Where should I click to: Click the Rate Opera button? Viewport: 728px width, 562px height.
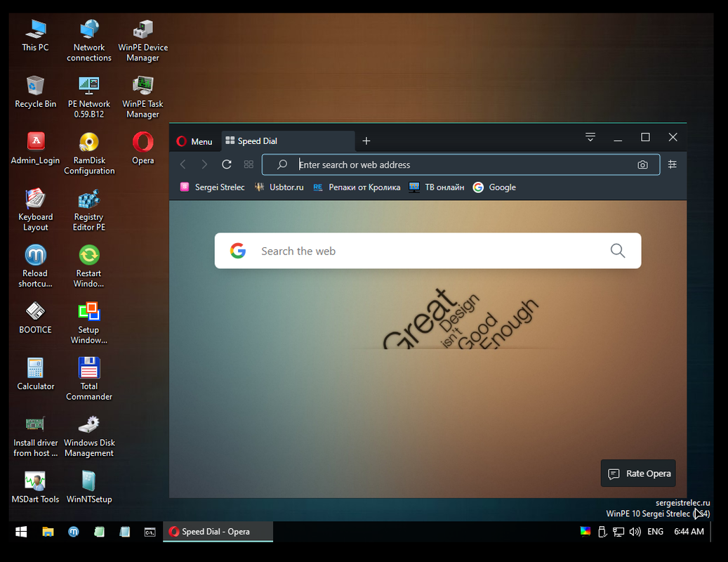pyautogui.click(x=638, y=473)
